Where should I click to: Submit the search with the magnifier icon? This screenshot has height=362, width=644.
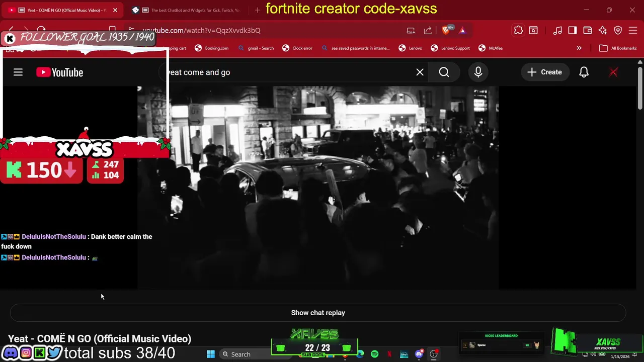444,72
